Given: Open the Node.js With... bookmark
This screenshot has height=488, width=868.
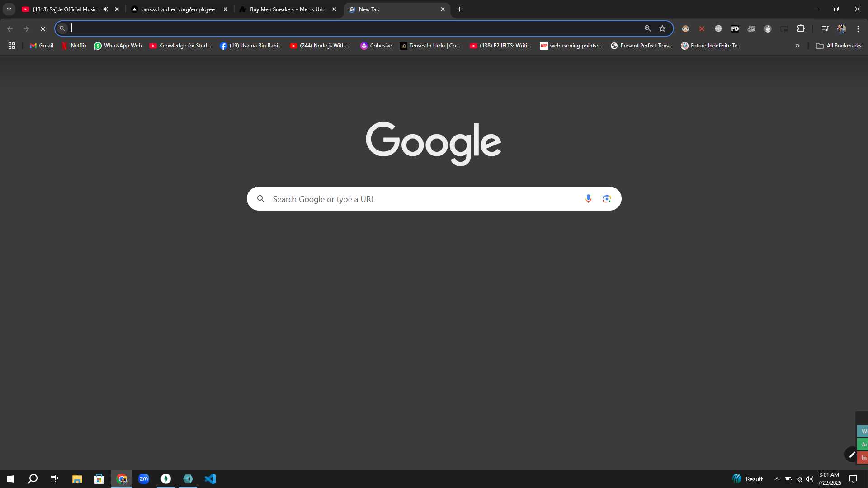Looking at the screenshot, I should click(x=320, y=46).
